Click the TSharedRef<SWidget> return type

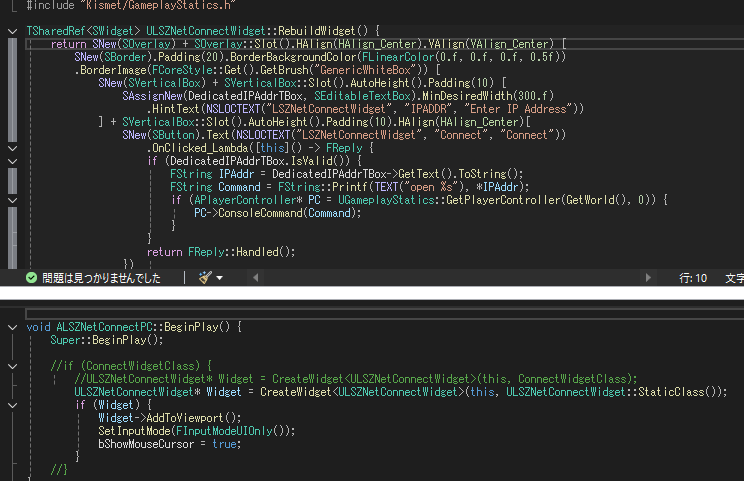pyautogui.click(x=84, y=31)
